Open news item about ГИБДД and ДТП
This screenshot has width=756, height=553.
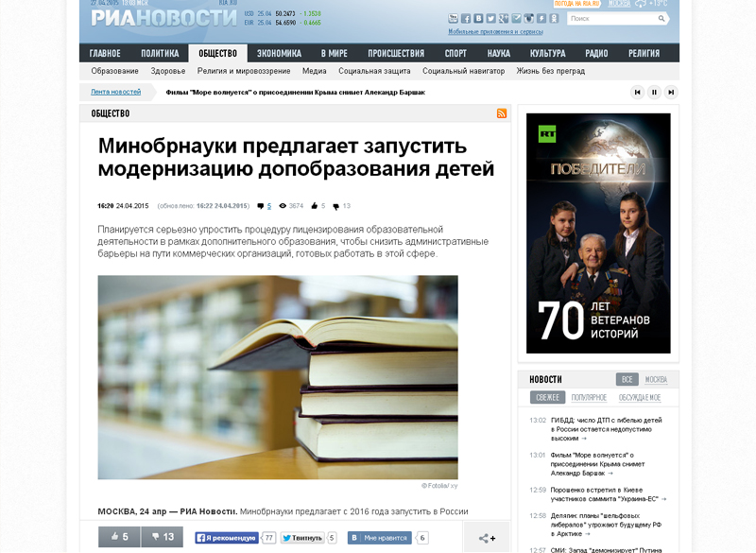pyautogui.click(x=607, y=429)
